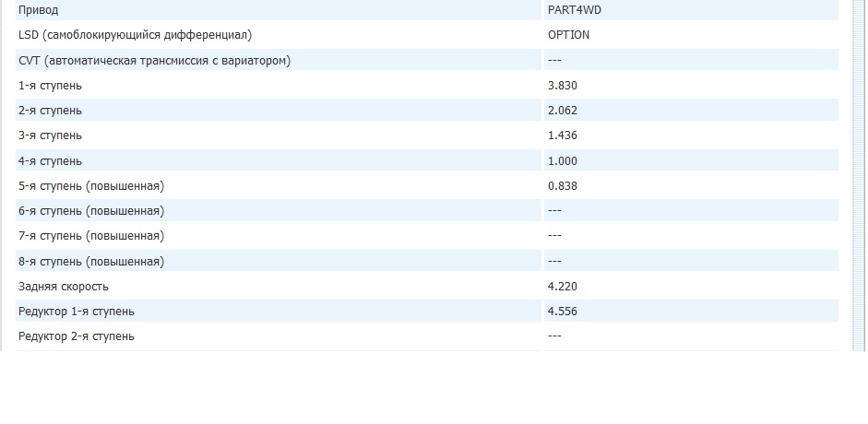868x424 pixels.
Task: Click the 0.838 overdrive ratio value
Action: coord(562,186)
